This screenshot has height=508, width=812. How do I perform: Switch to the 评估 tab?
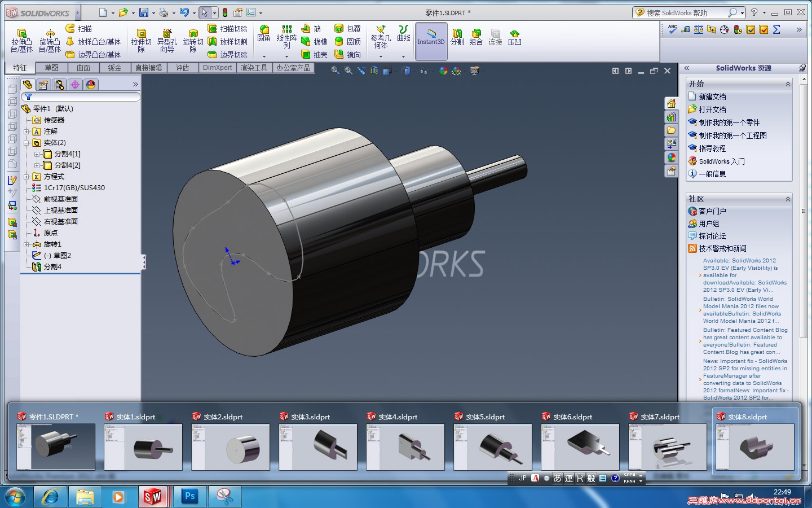(182, 68)
